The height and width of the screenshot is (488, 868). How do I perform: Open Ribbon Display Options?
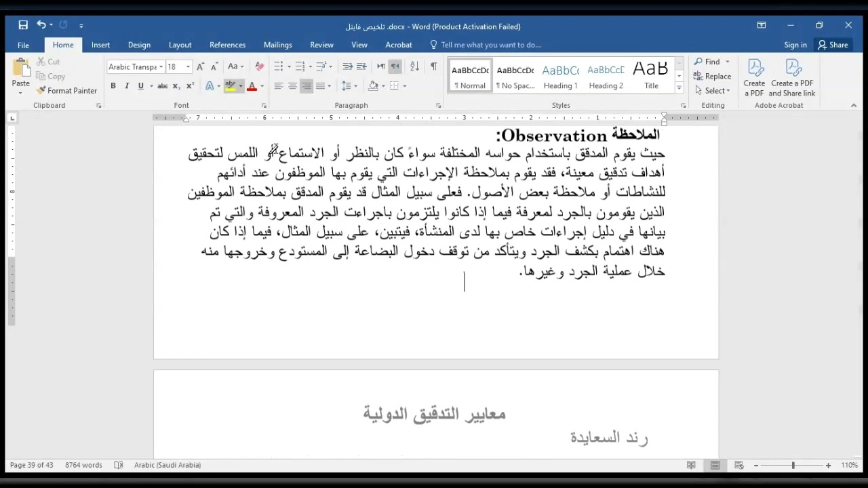(x=762, y=26)
